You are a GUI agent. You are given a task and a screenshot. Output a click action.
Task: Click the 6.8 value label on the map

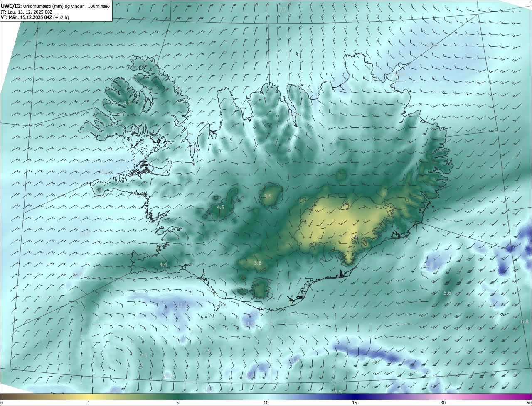coord(525,321)
